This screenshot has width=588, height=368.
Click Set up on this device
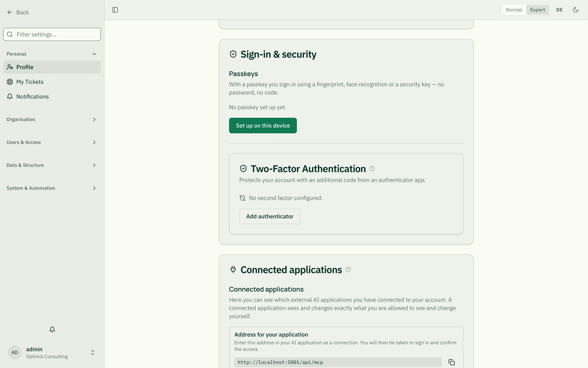(x=263, y=125)
